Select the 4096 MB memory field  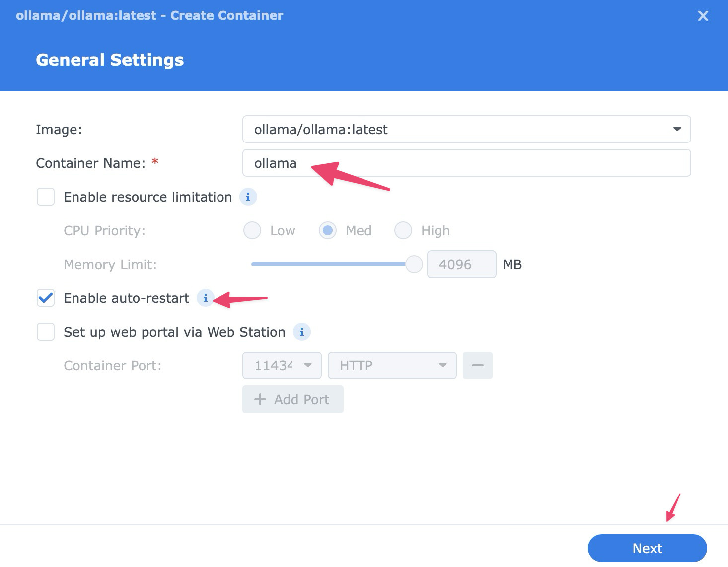click(461, 264)
